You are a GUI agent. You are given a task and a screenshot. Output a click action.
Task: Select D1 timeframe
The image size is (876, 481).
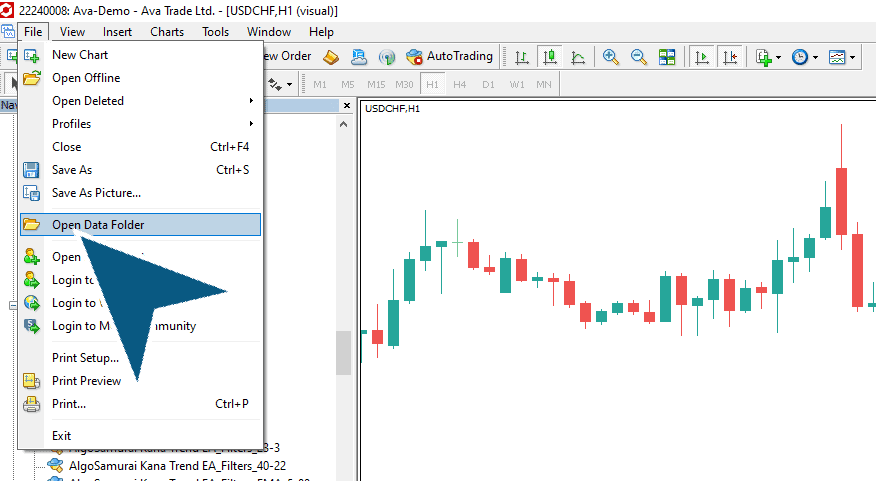coord(488,84)
